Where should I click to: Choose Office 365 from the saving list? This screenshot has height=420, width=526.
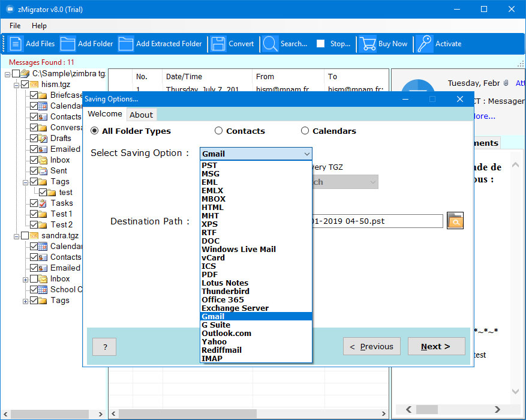(x=256, y=299)
